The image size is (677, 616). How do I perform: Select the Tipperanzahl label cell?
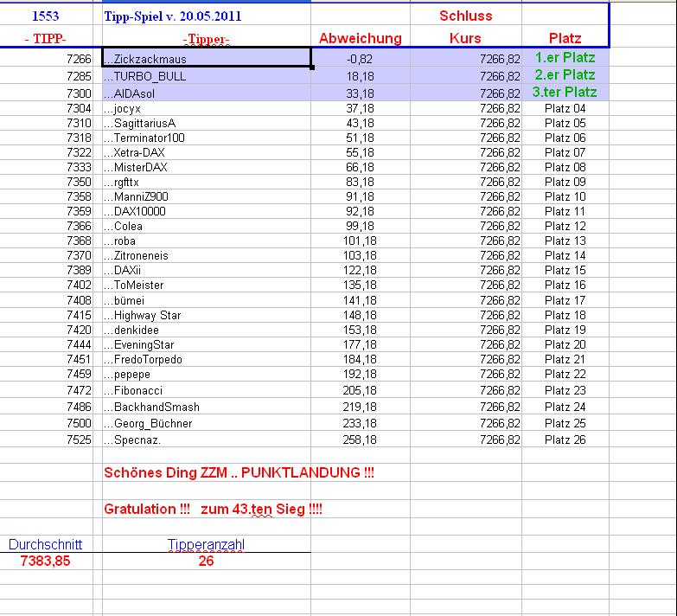(207, 544)
